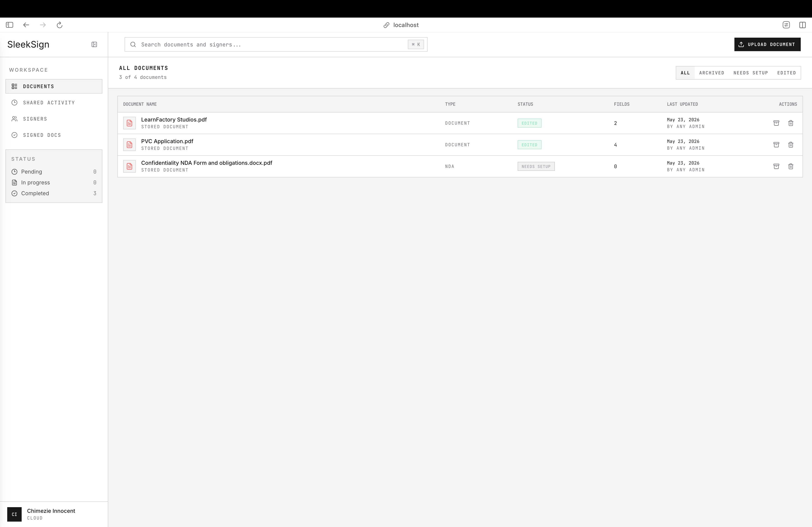Viewport: 812px width, 527px height.
Task: Delete the Confidentiality NDA Form document
Action: [x=791, y=166]
